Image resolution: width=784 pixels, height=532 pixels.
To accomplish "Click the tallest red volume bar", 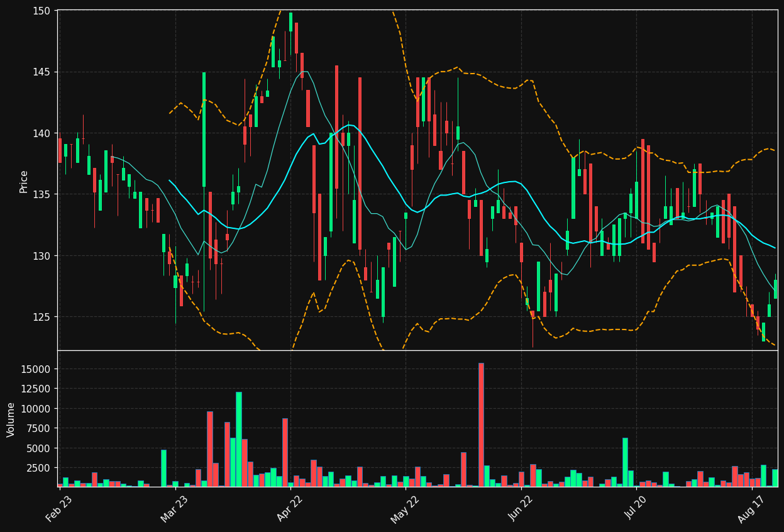I will point(481,424).
